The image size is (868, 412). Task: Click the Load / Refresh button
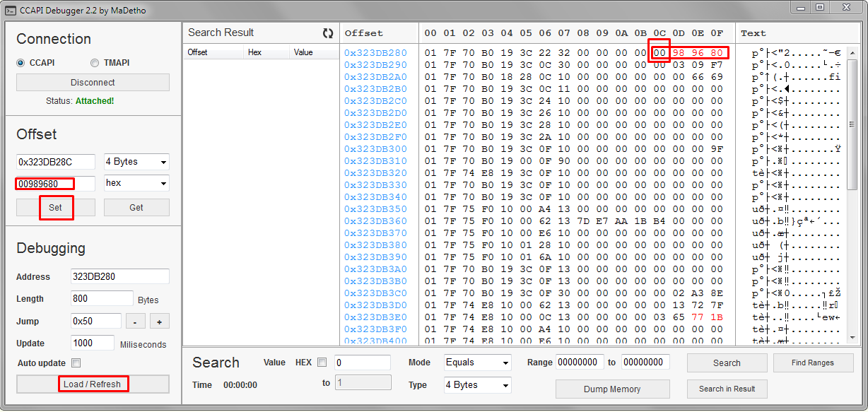click(93, 384)
